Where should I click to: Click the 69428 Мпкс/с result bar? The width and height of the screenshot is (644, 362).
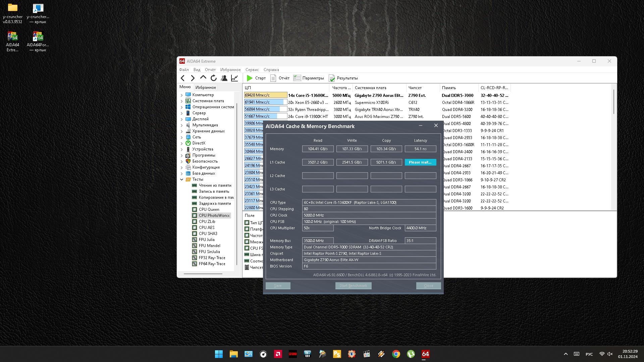265,95
